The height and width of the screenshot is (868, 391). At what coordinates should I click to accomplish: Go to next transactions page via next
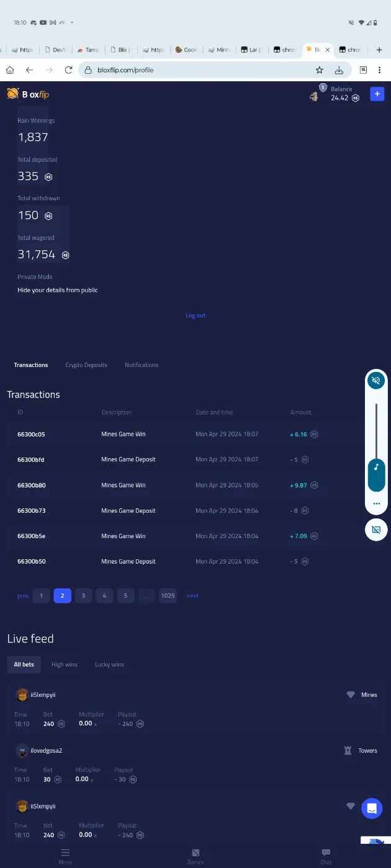pyautogui.click(x=193, y=596)
